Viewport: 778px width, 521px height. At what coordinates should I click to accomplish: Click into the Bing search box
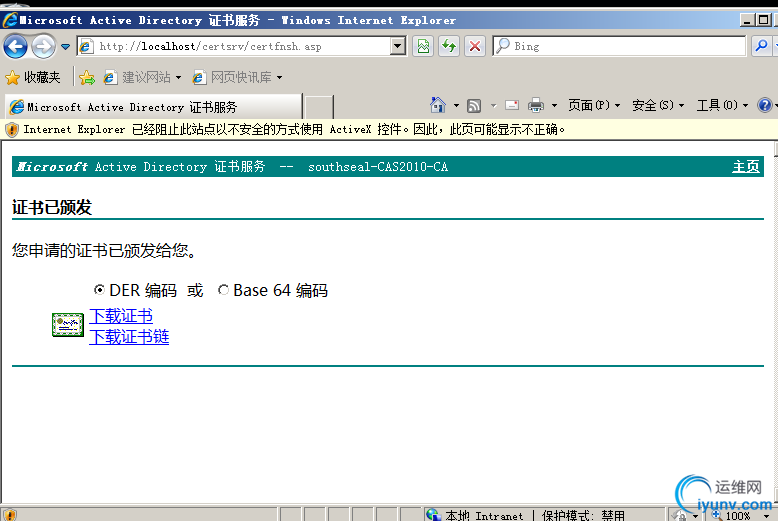(x=619, y=46)
